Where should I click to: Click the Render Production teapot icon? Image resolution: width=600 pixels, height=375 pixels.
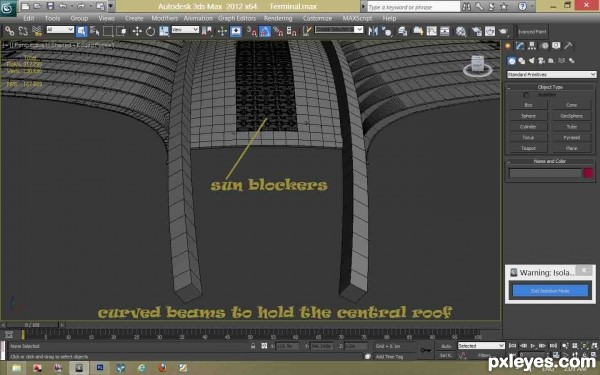pos(504,31)
